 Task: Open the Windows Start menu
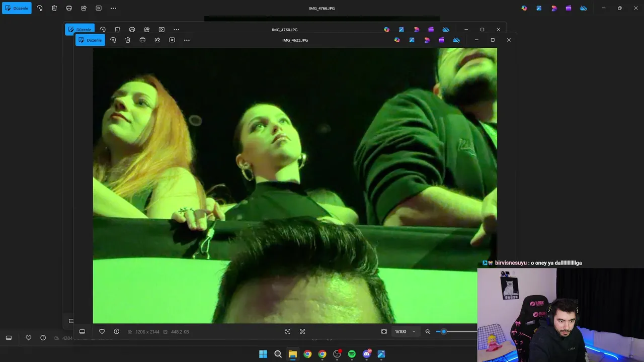pos(263,354)
